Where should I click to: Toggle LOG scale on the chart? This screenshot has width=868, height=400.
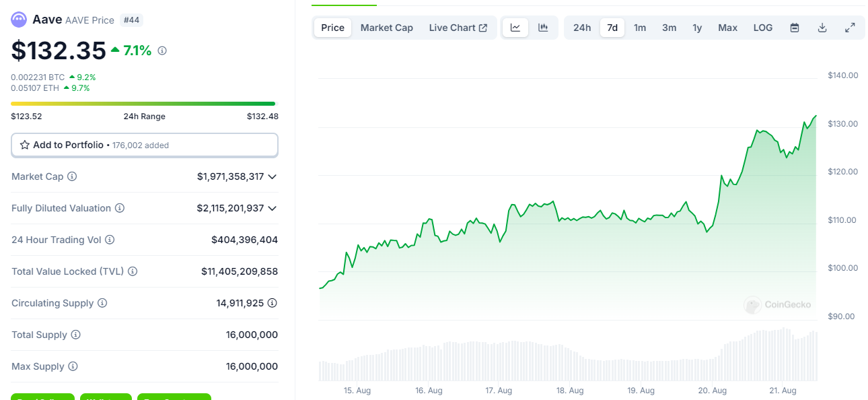pyautogui.click(x=763, y=28)
